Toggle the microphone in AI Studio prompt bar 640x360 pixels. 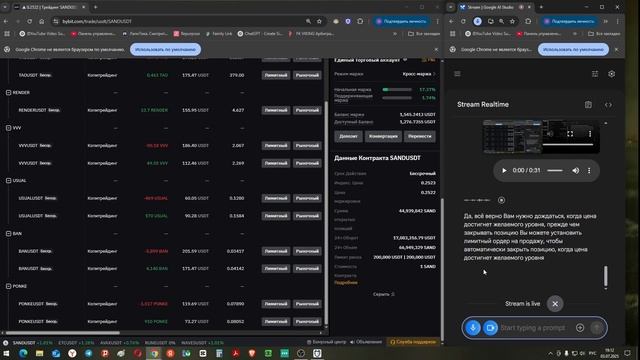[x=473, y=328]
